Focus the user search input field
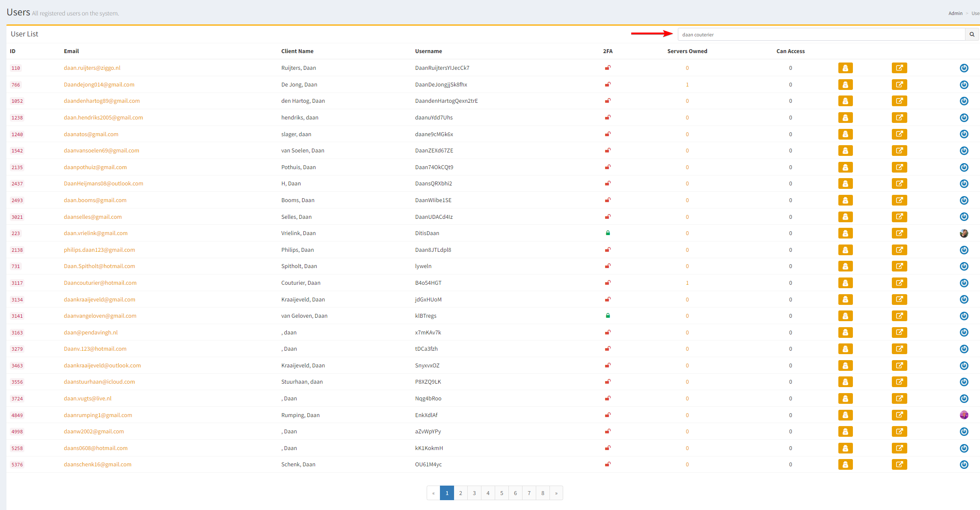This screenshot has width=980, height=510. (821, 35)
